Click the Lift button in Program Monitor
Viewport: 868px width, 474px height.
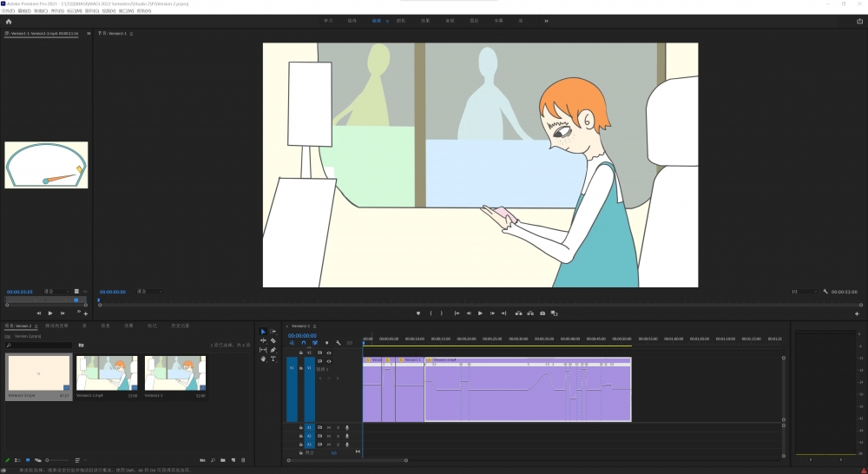pyautogui.click(x=519, y=313)
